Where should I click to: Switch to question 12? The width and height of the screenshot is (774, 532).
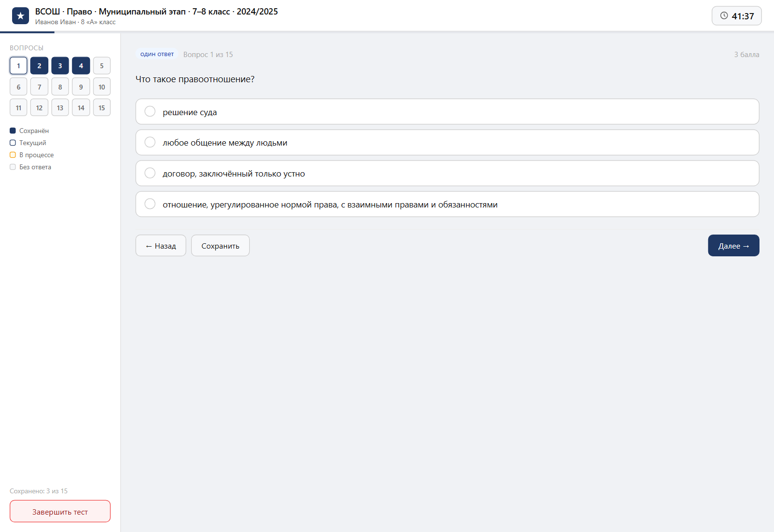[39, 107]
